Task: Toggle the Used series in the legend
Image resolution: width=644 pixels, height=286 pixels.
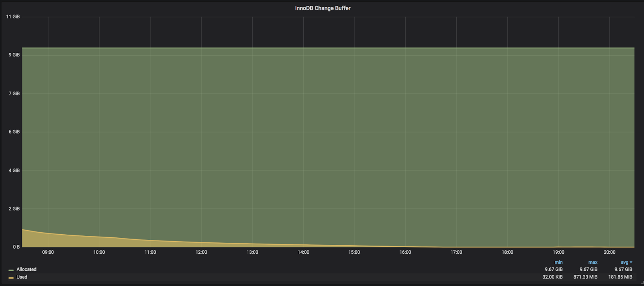Action: tap(22, 277)
